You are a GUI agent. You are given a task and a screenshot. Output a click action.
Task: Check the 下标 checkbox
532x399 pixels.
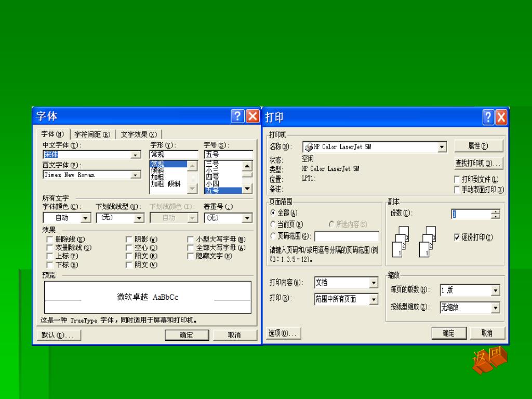pyautogui.click(x=50, y=264)
